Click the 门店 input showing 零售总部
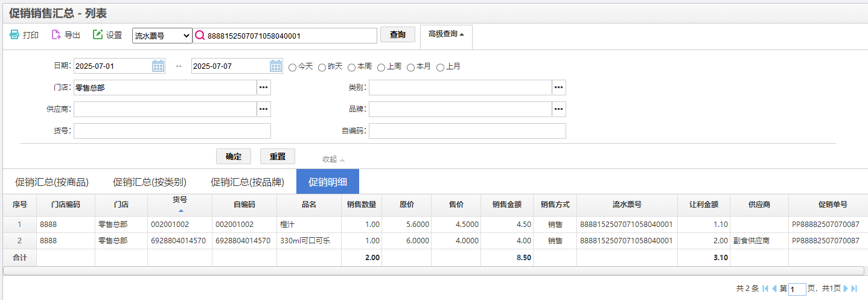The width and height of the screenshot is (868, 300). 165,88
